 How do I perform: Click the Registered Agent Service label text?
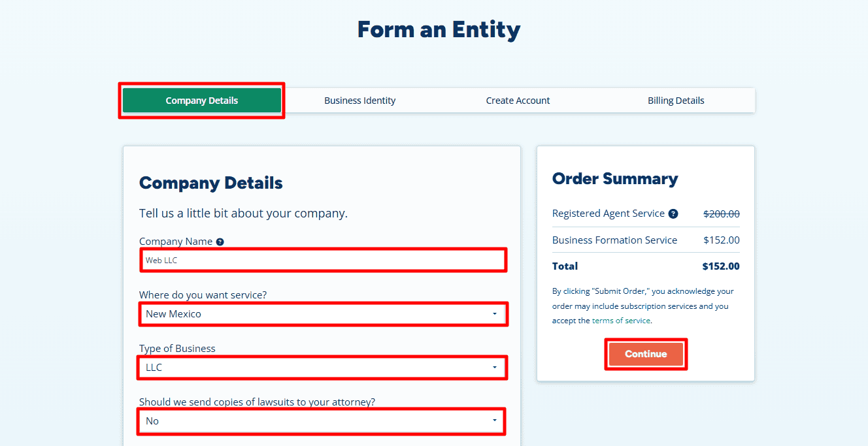point(609,214)
